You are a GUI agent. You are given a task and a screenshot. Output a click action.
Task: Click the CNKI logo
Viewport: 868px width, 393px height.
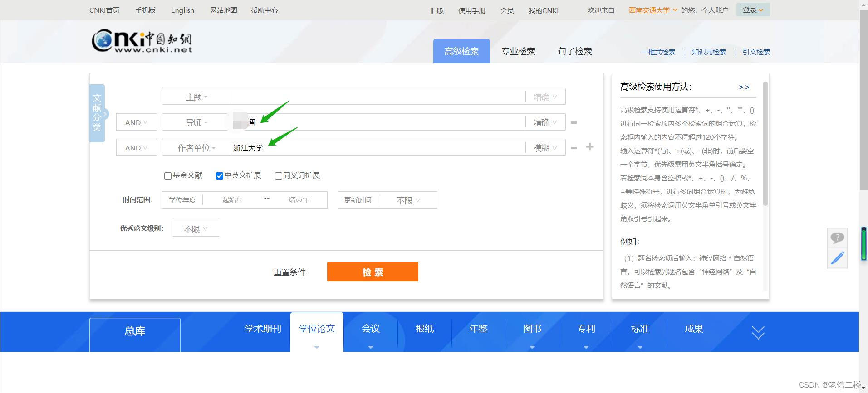[x=142, y=41]
